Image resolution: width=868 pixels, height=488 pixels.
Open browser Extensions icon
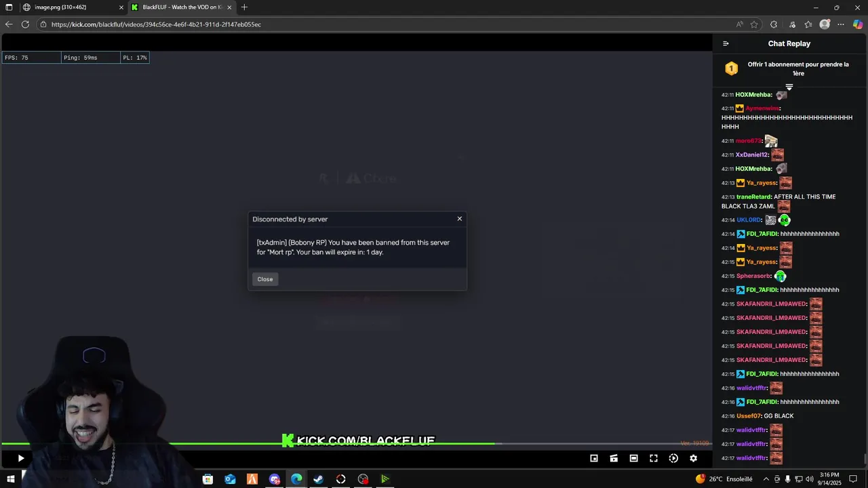(774, 24)
